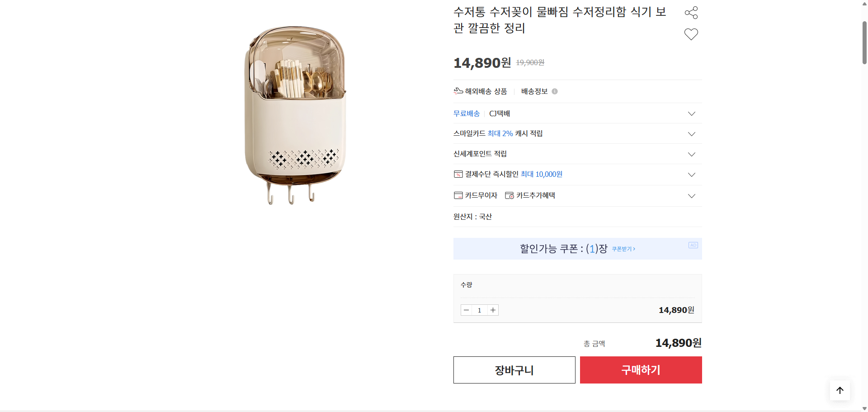Expand the 무료배송 CJ택배 shipping details

691,114
